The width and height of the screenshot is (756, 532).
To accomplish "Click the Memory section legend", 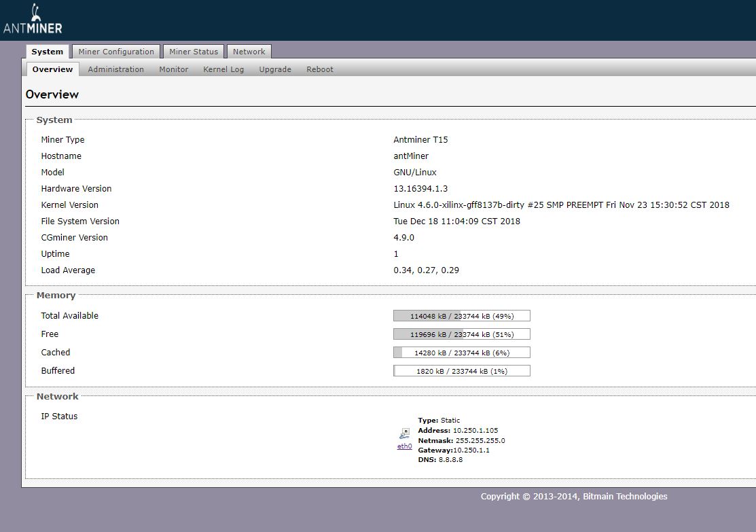I will point(56,295).
